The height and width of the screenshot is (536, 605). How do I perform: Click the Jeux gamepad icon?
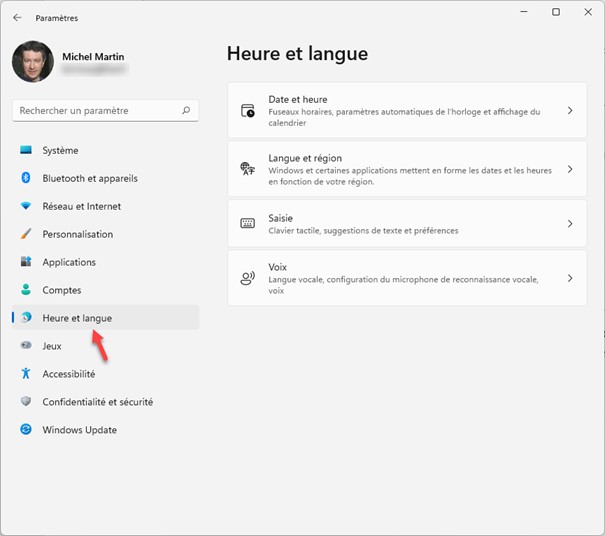(27, 347)
